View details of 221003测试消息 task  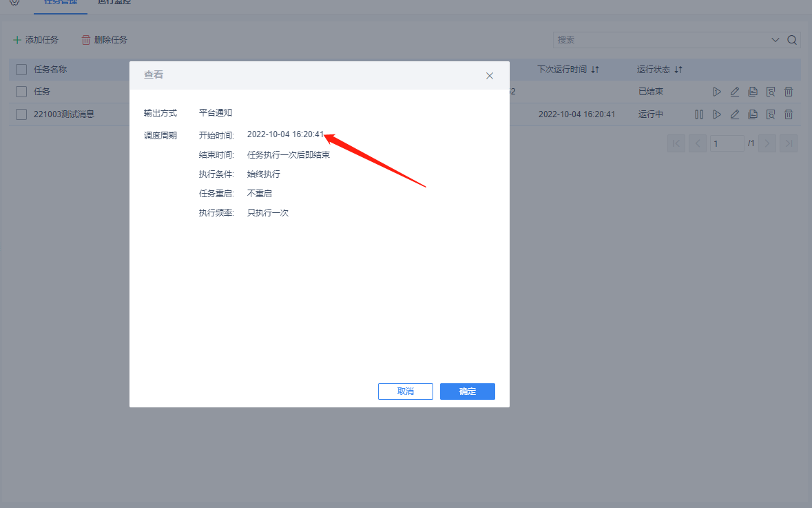pyautogui.click(x=771, y=114)
